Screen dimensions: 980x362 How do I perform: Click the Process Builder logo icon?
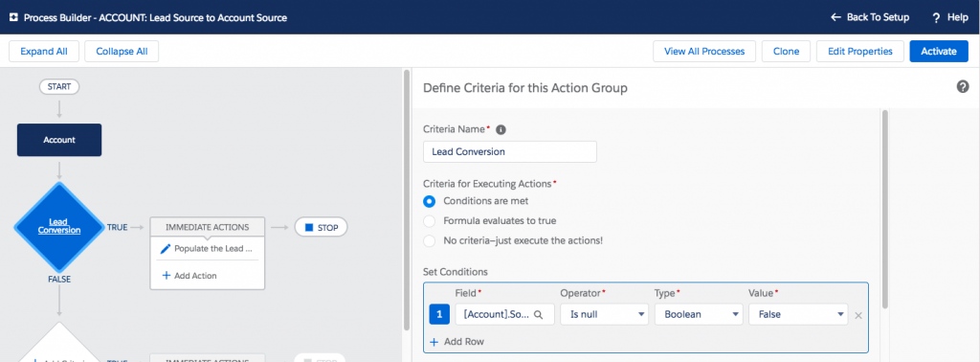[x=13, y=17]
